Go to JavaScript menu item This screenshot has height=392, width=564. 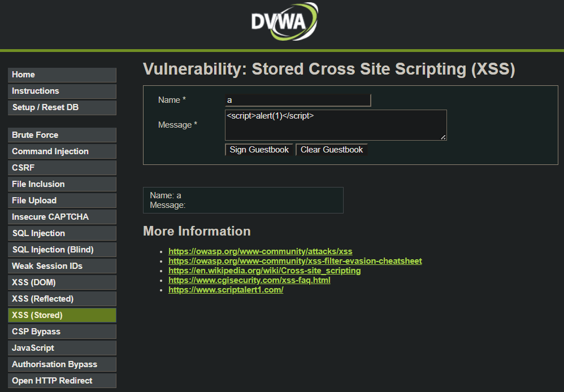click(62, 348)
